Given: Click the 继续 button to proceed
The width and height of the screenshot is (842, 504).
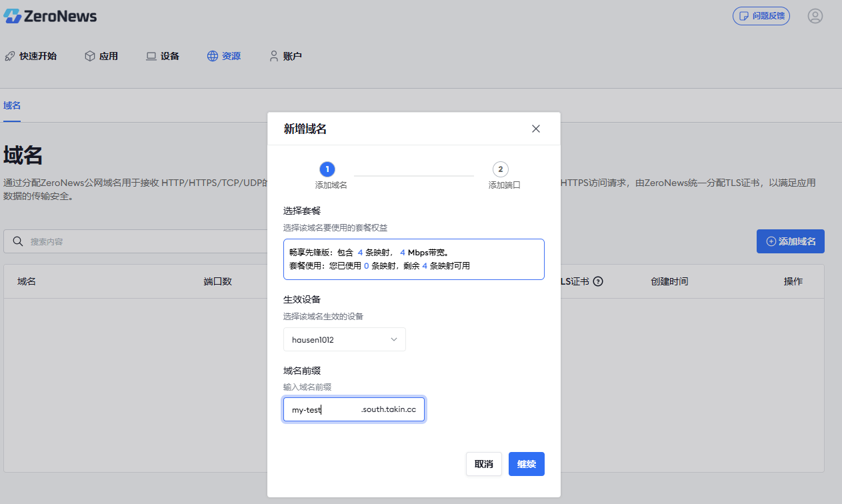Looking at the screenshot, I should (526, 463).
